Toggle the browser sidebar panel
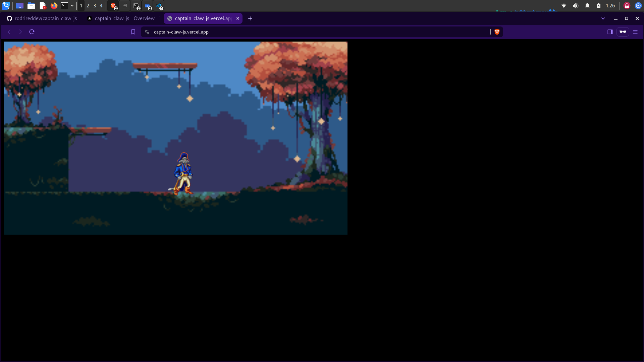The height and width of the screenshot is (362, 644). [610, 32]
